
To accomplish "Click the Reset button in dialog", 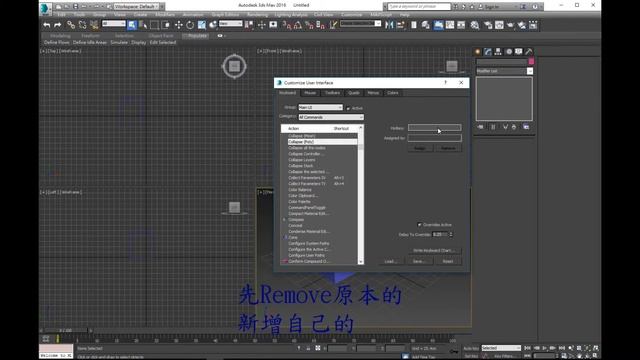I will coord(448,261).
